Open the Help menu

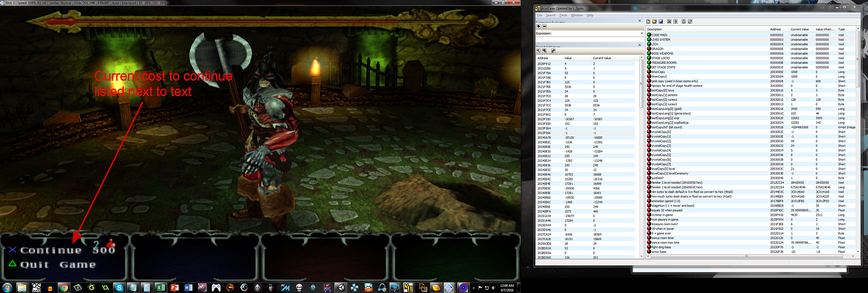pos(590,15)
